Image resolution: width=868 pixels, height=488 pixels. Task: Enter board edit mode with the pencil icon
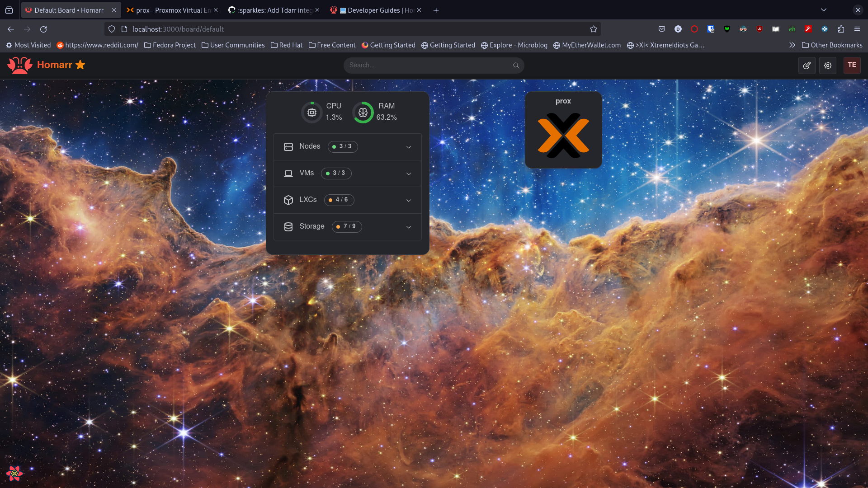click(807, 66)
